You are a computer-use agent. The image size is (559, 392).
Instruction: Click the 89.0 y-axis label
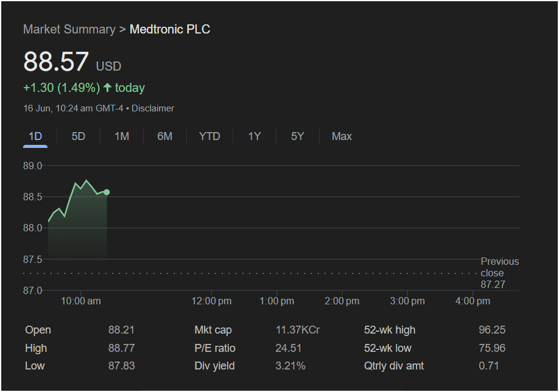32,166
